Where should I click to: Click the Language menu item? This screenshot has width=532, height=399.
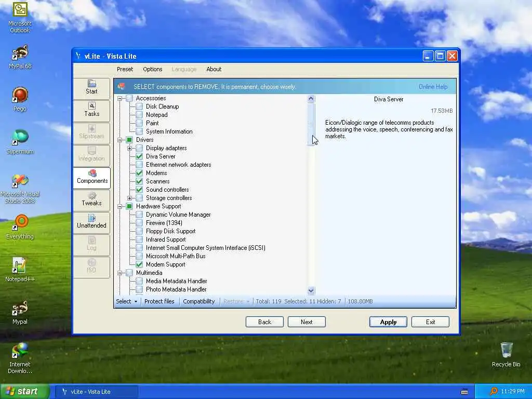click(x=184, y=69)
